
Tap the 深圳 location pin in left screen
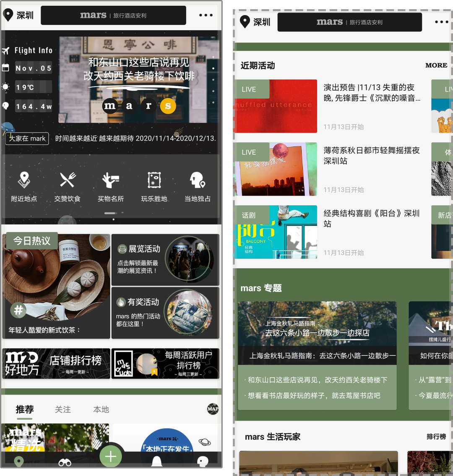(8, 15)
